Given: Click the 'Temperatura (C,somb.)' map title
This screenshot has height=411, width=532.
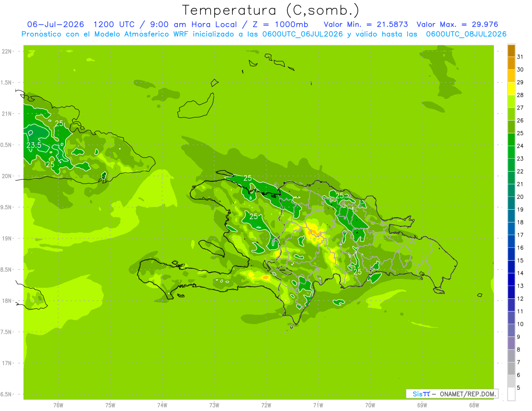Looking at the screenshot, I should point(270,10).
